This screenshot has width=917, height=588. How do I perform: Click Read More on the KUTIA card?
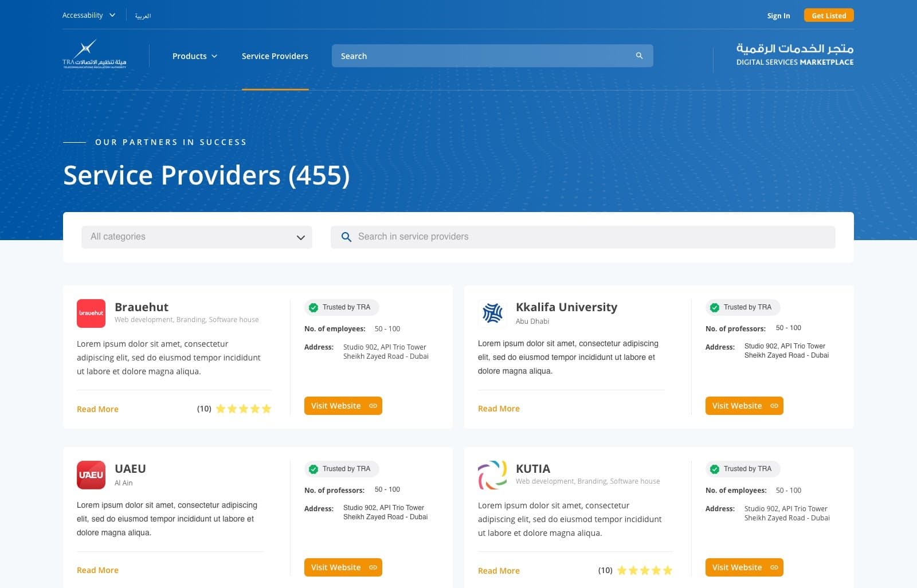(499, 571)
